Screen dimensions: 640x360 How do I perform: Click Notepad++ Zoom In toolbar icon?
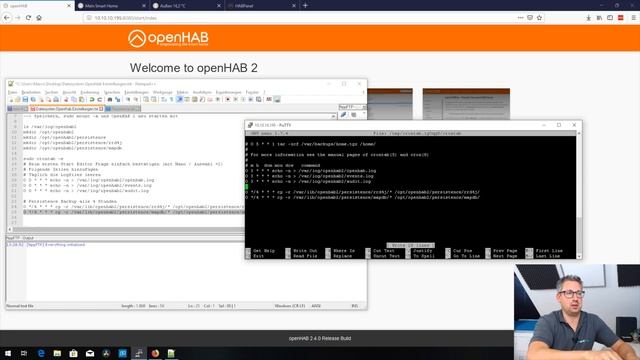tap(128, 100)
